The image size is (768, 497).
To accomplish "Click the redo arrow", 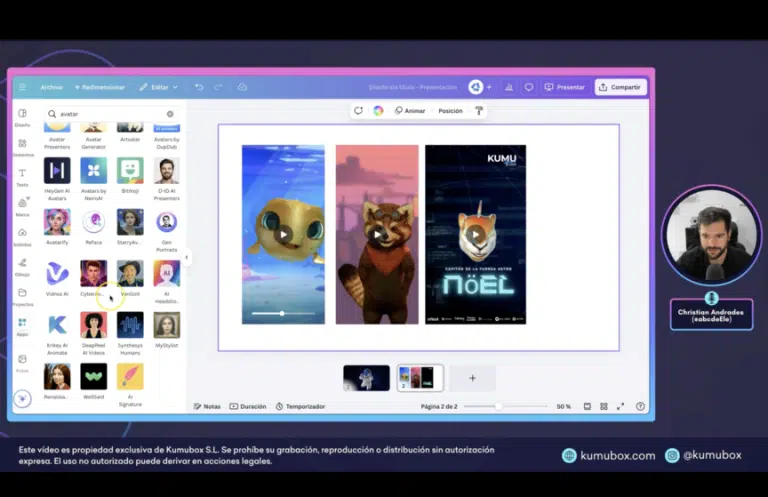I will [218, 87].
